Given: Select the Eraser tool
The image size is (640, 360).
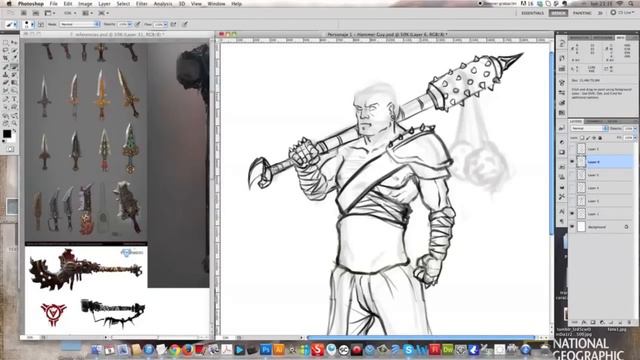Looking at the screenshot, I should [x=6, y=83].
